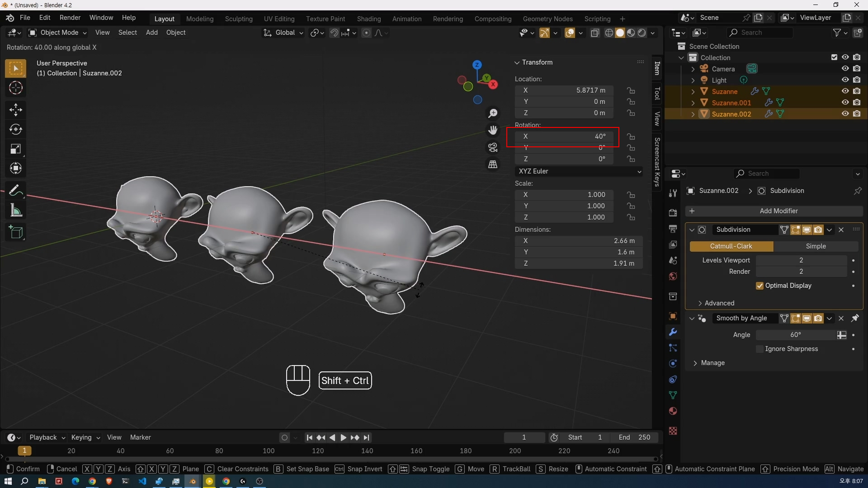
Task: Choose the Add Cube tool
Action: pyautogui.click(x=16, y=232)
